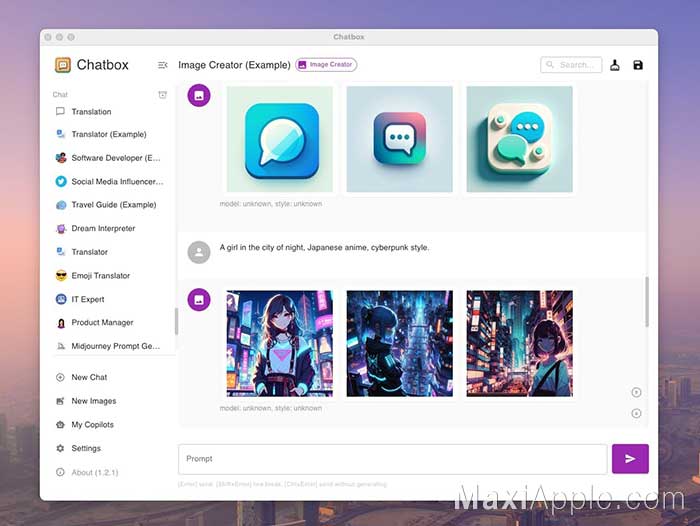Click the New Images icon
700x526 pixels.
60,401
